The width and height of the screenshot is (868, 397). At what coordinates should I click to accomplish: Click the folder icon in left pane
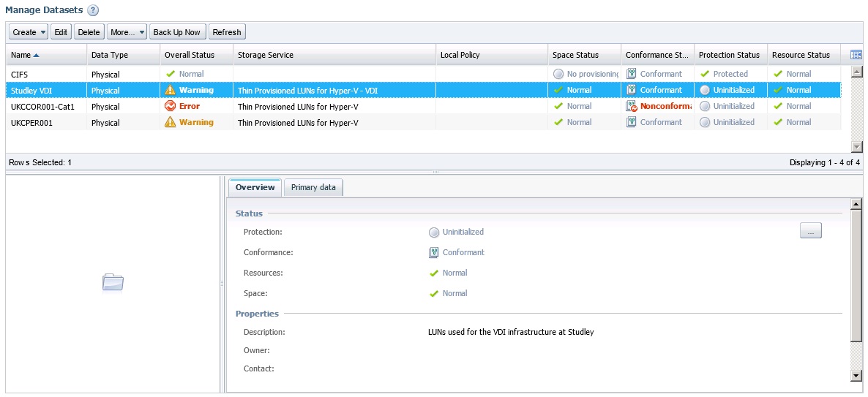[113, 282]
